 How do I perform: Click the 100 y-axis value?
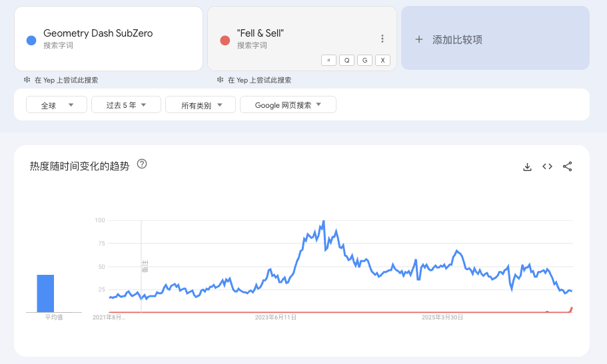[x=100, y=220]
